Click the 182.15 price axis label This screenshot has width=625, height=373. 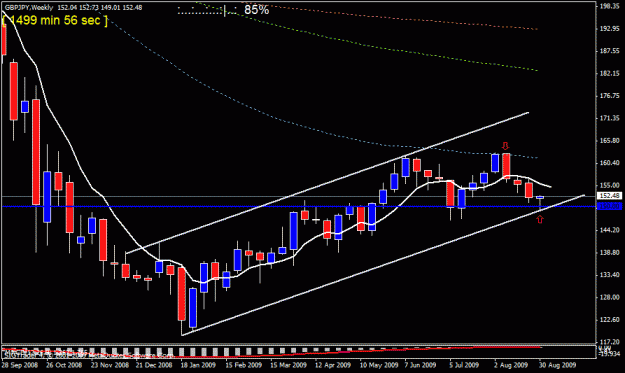click(609, 73)
